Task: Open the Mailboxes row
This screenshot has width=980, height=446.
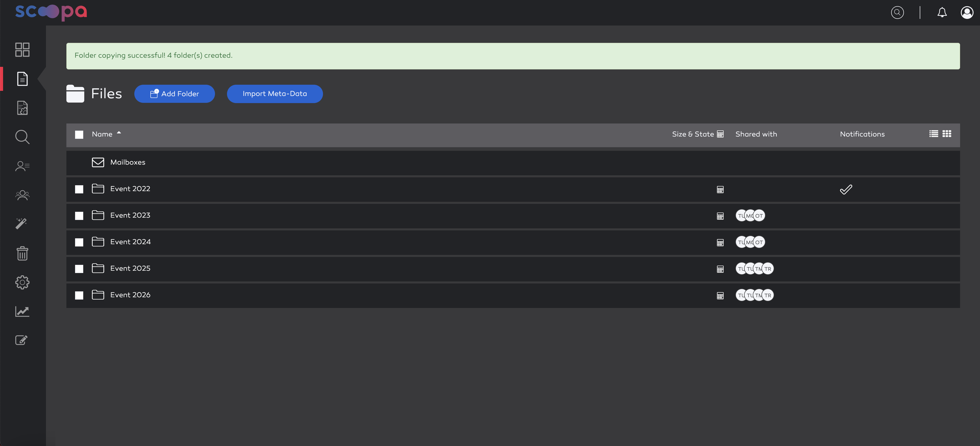Action: point(513,163)
